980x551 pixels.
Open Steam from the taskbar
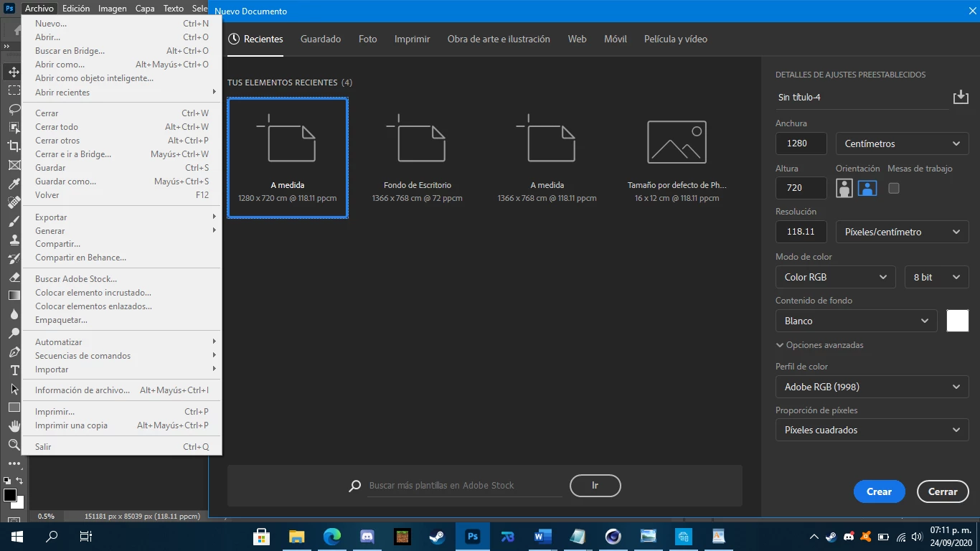pyautogui.click(x=437, y=537)
